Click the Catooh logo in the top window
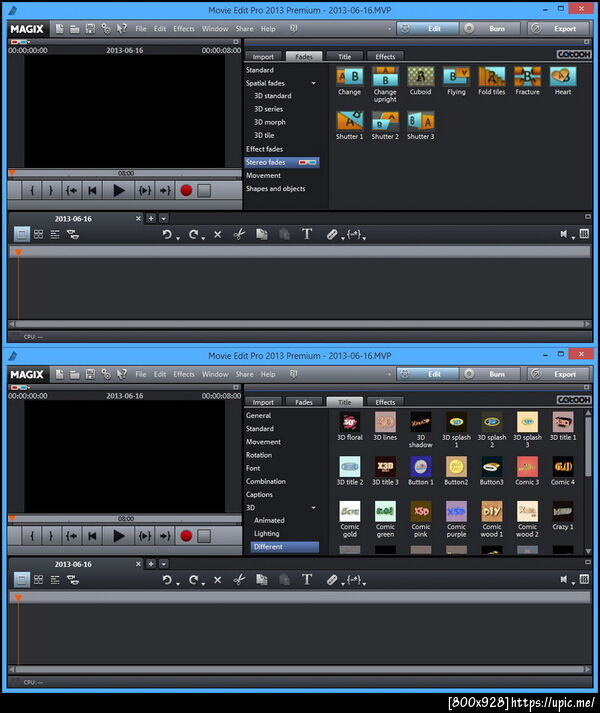Viewport: 600px width, 713px height. click(574, 54)
